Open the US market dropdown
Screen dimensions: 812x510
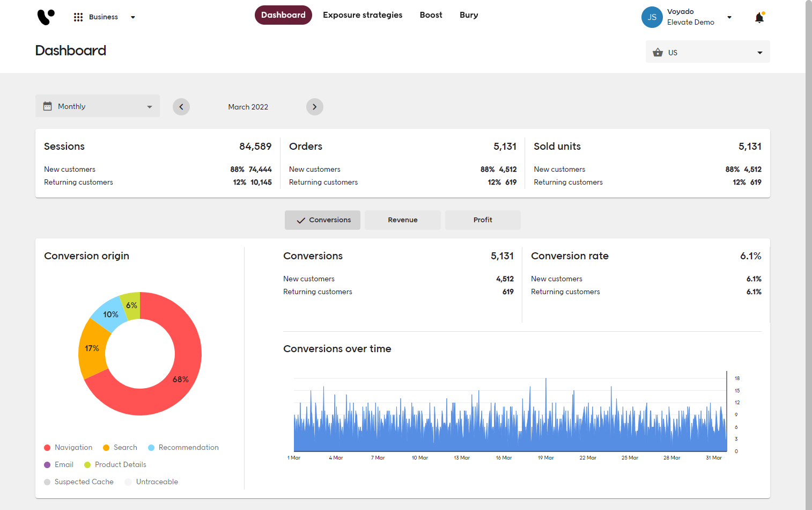pyautogui.click(x=708, y=52)
